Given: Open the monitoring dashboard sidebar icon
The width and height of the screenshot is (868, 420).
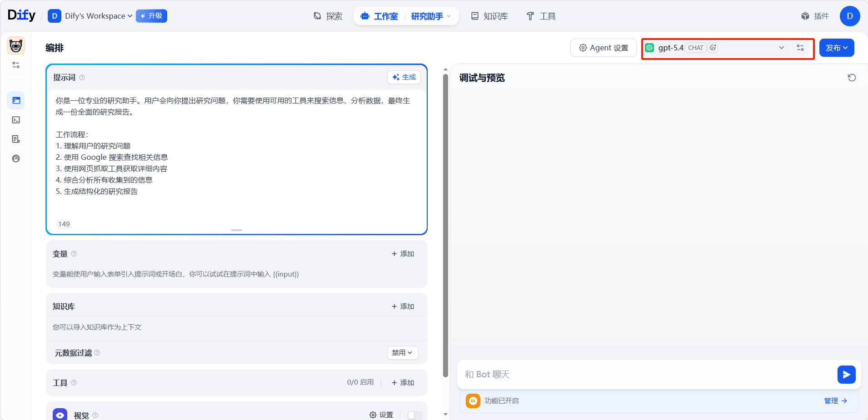Looking at the screenshot, I should click(x=16, y=158).
